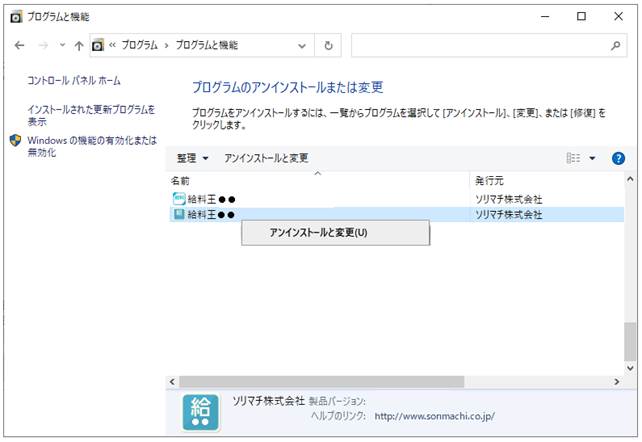Click the first 給料王 row icon
Viewport: 642px width, 442px height.
[179, 199]
